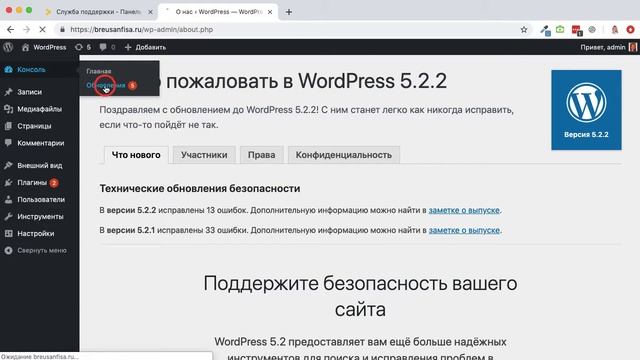Open release note link for version 5.2.2
The image size is (640, 360).
[x=464, y=210]
